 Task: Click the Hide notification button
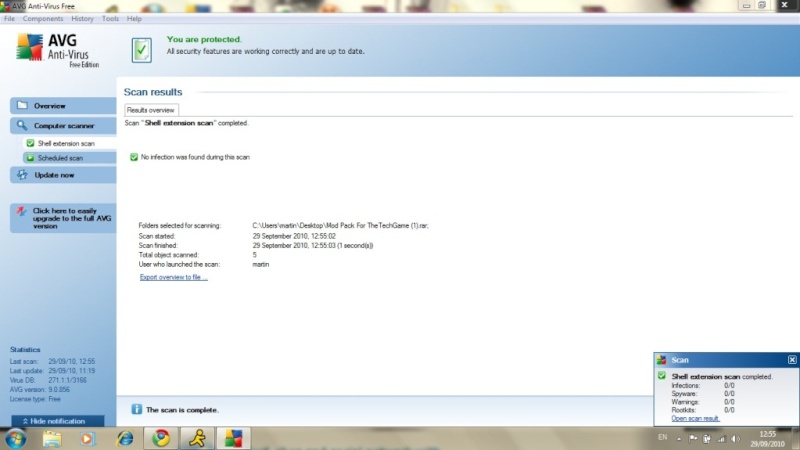(58, 421)
